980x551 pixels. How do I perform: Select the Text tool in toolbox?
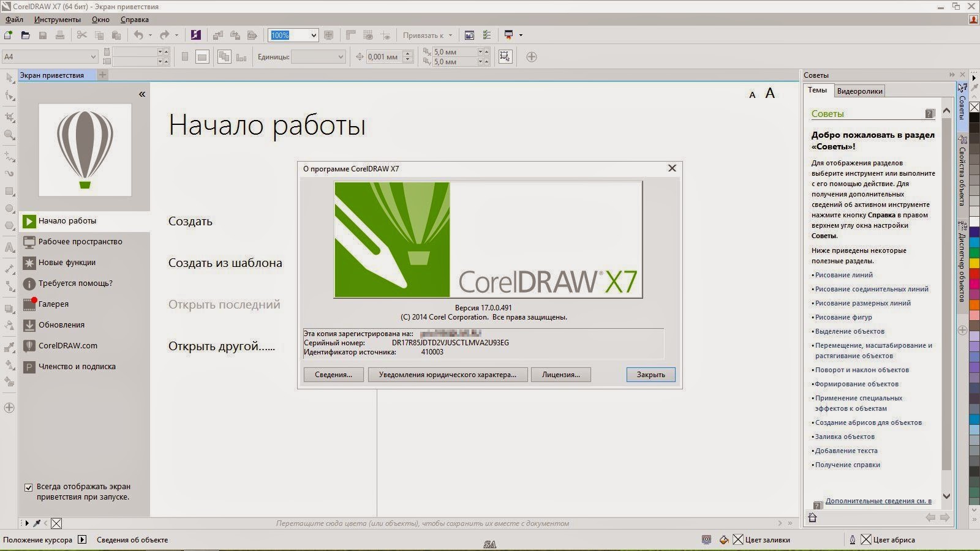pyautogui.click(x=9, y=248)
